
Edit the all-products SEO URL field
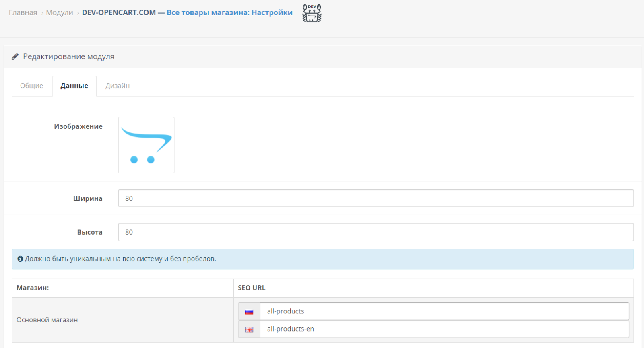click(444, 311)
